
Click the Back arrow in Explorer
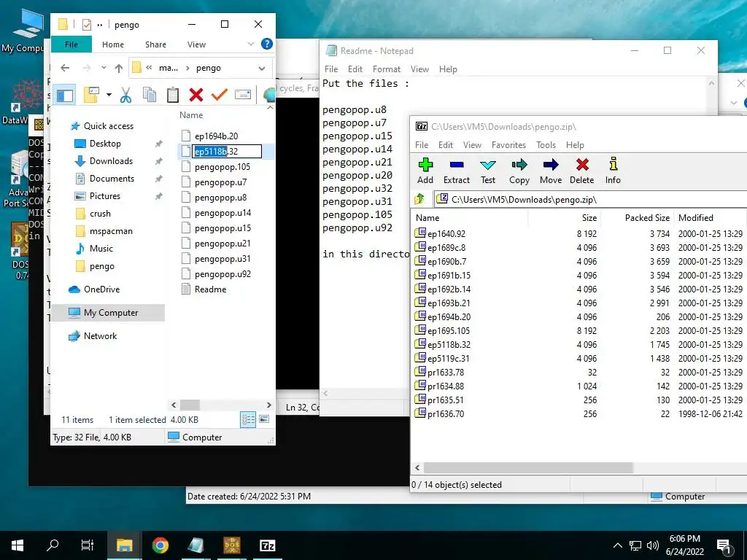click(65, 68)
